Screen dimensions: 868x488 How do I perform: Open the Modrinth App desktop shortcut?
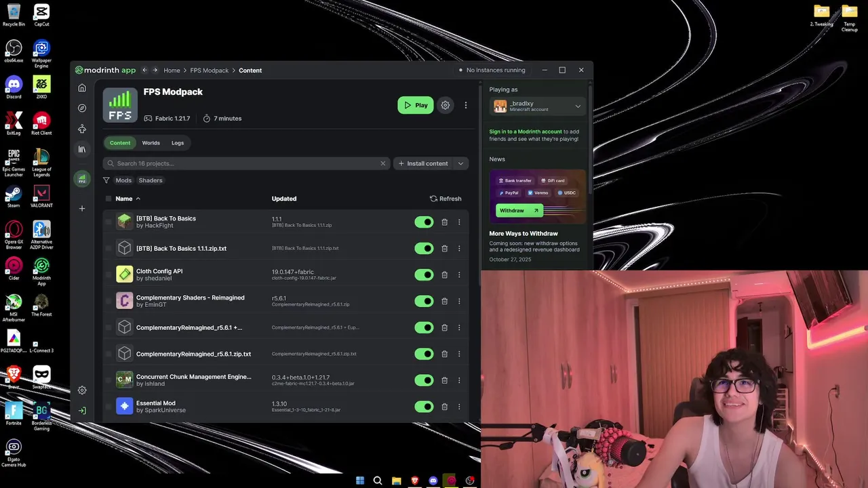point(41,269)
